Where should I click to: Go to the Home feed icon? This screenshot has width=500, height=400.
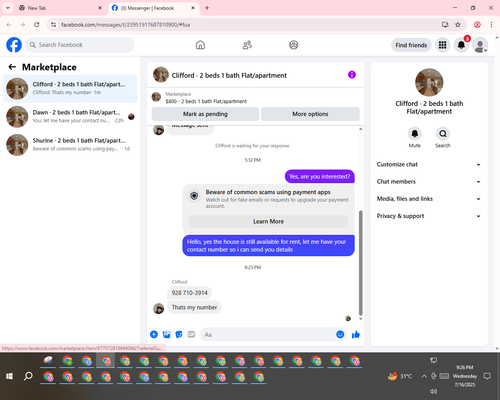click(200, 45)
